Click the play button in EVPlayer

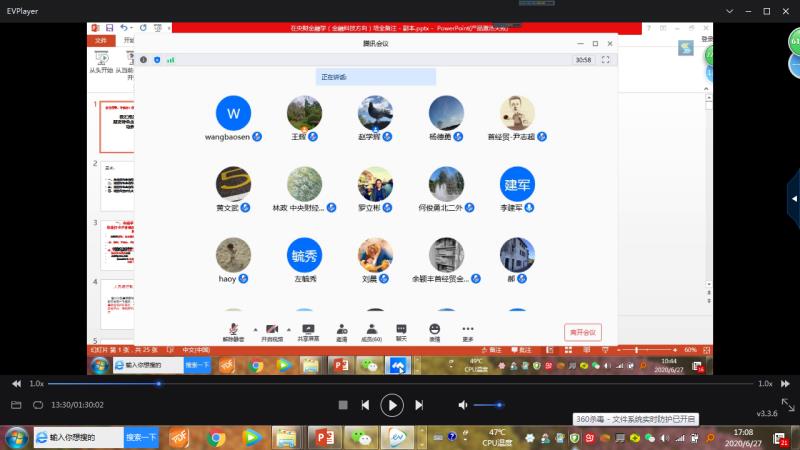coord(392,404)
